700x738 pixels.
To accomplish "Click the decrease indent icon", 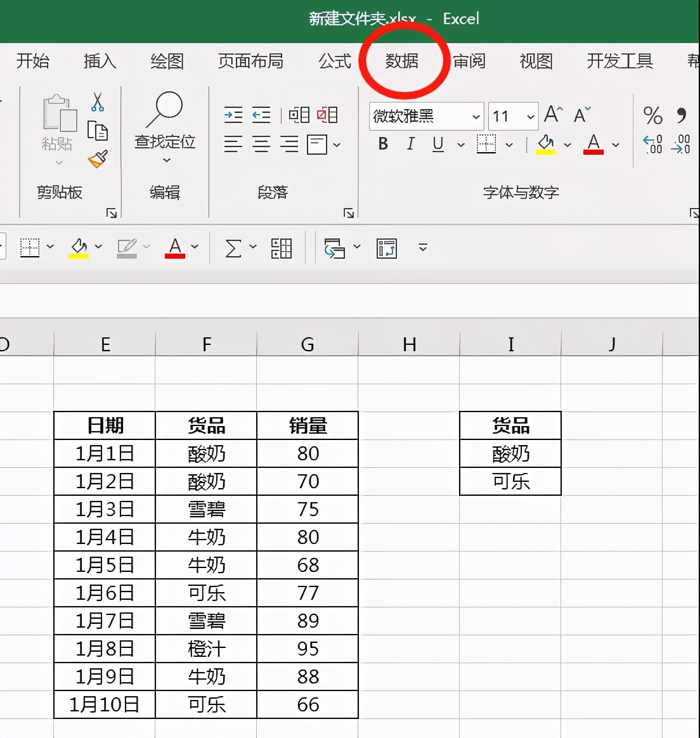I will point(261,115).
